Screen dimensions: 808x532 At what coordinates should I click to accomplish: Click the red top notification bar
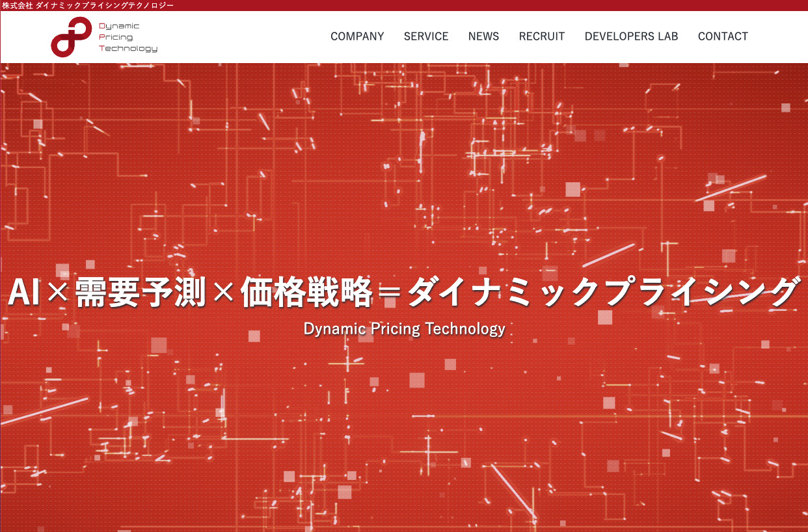pos(404,5)
